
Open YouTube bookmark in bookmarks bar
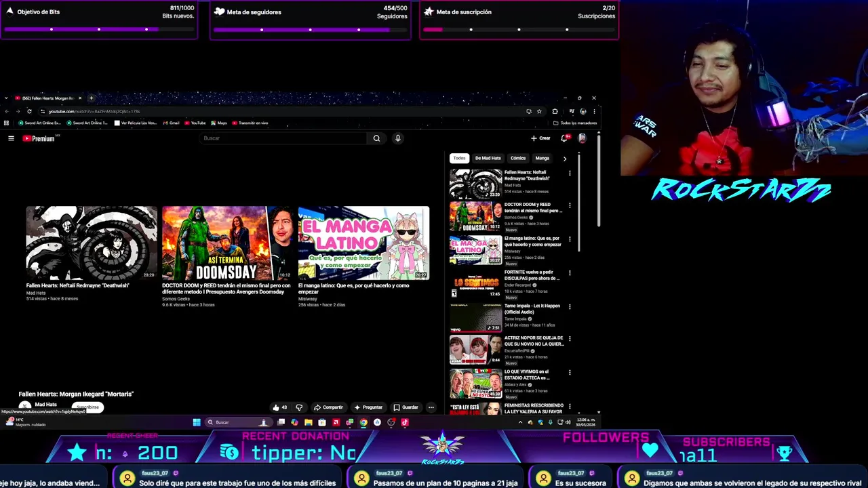click(x=195, y=123)
